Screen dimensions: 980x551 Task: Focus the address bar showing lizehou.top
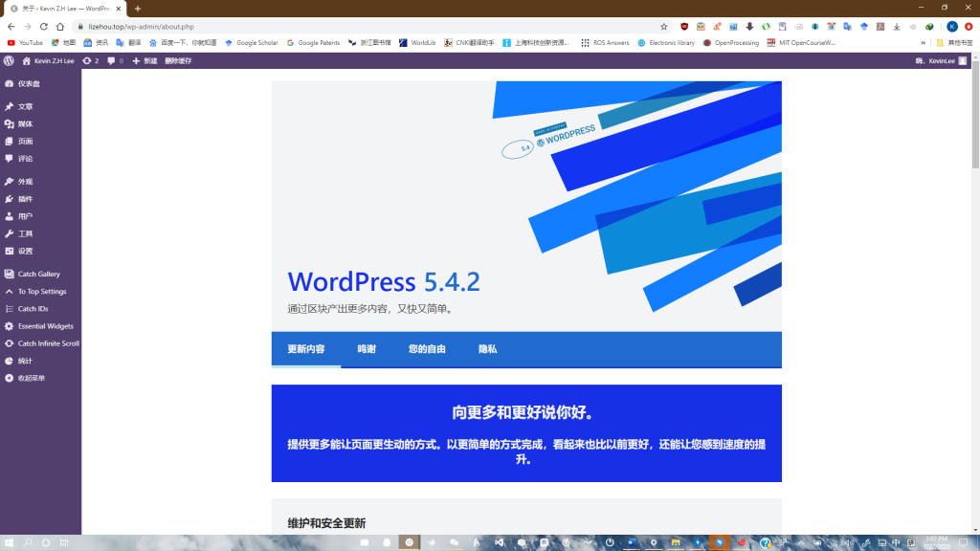coord(368,27)
